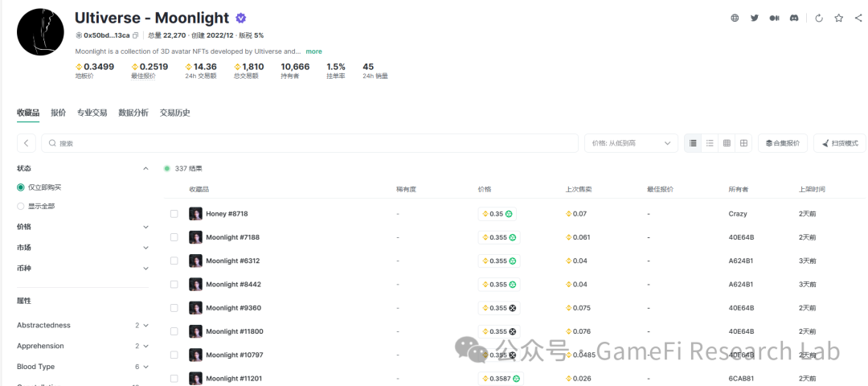Viewport: 868px width, 386px height.
Task: Click the 0.3499 地板价 stat
Action: 95,70
